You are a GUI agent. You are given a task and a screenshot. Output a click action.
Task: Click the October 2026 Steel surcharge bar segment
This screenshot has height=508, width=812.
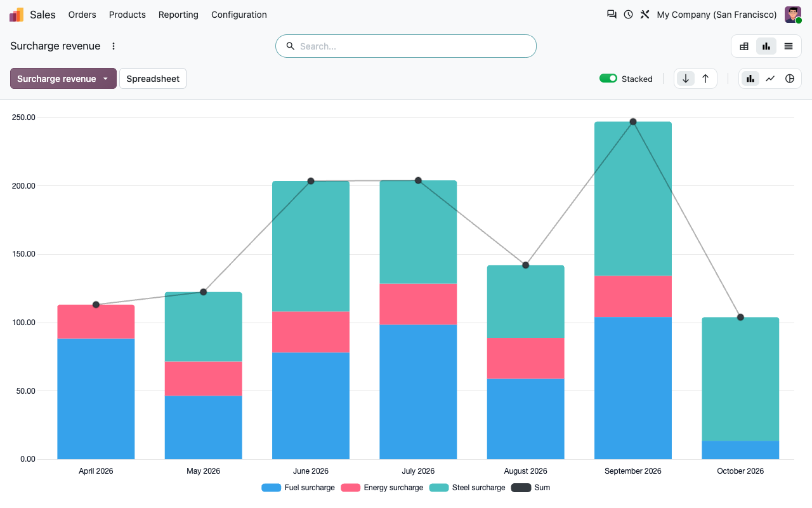pyautogui.click(x=740, y=379)
